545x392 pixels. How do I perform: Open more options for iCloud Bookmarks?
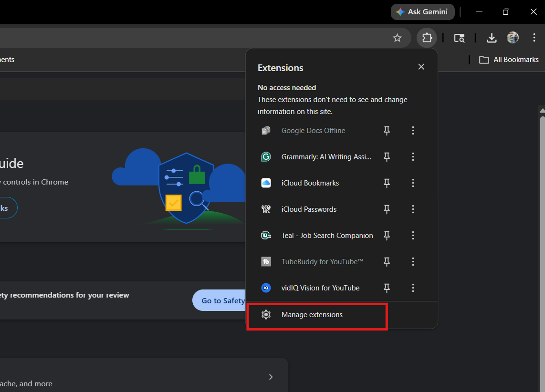pyautogui.click(x=413, y=183)
